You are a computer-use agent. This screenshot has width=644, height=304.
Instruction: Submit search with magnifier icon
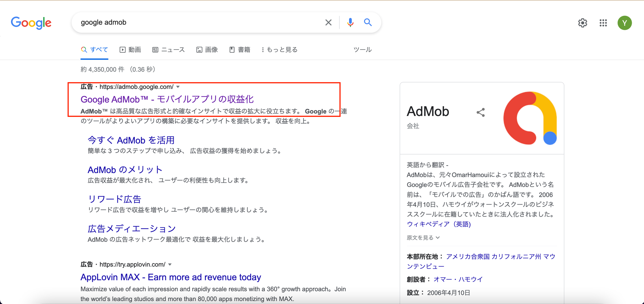pyautogui.click(x=368, y=22)
